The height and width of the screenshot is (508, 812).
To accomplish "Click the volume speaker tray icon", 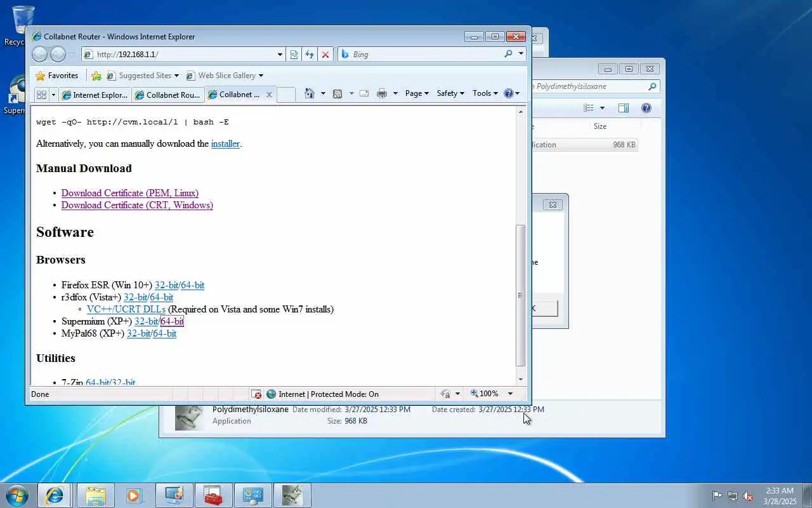I will point(749,496).
